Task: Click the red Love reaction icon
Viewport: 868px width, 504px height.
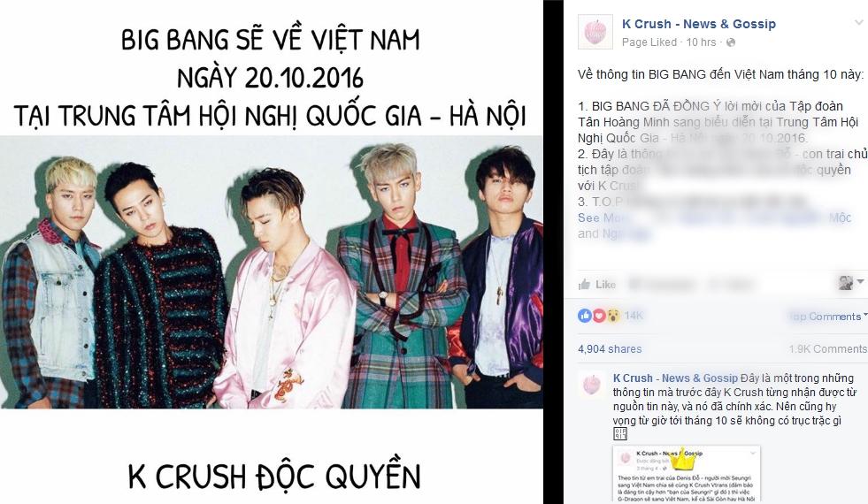Action: [x=599, y=316]
